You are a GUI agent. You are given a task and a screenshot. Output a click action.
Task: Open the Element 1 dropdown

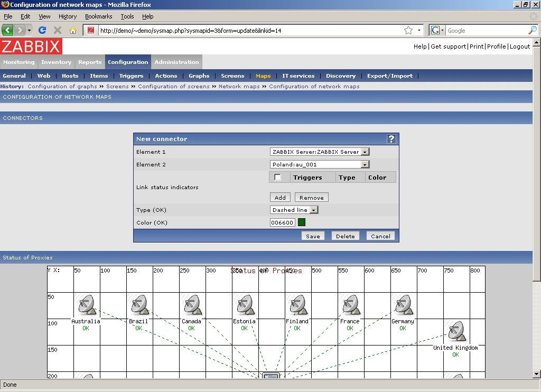point(320,152)
